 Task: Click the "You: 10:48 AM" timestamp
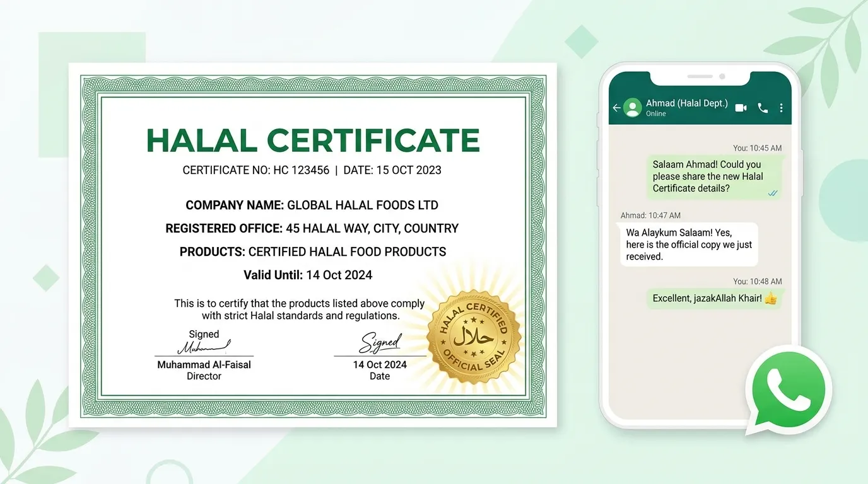(x=758, y=282)
